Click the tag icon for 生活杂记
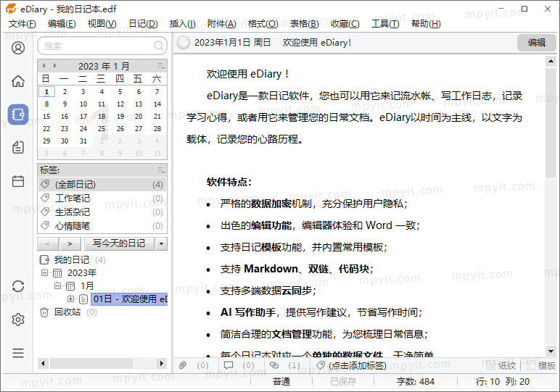Viewport: 560px width, 392px height. [45, 212]
